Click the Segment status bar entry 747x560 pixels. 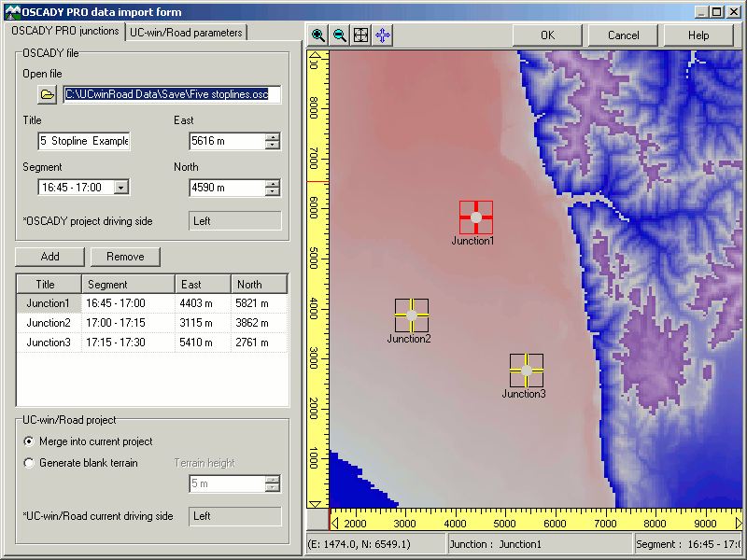coord(688,544)
